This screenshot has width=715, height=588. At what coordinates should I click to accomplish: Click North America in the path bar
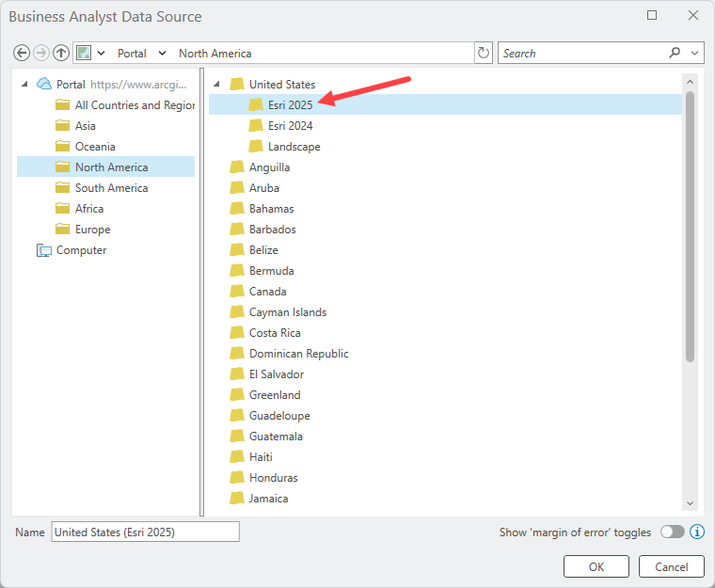tap(214, 54)
